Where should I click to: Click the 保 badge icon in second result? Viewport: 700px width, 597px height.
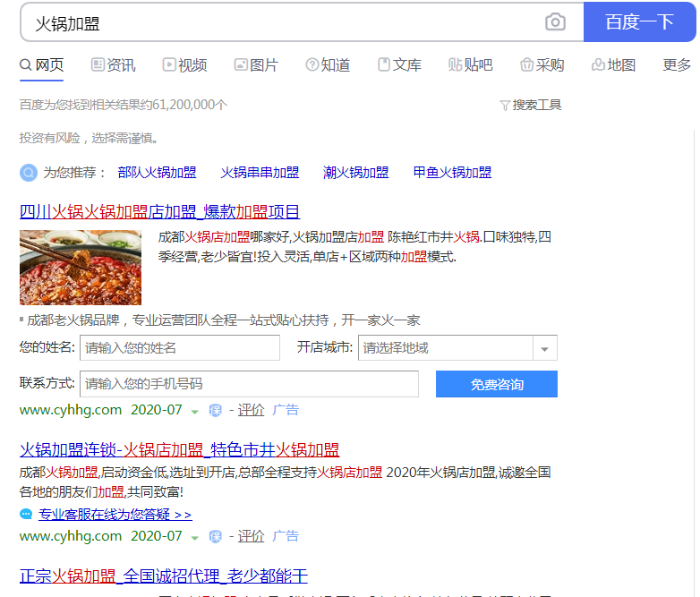pos(215,537)
